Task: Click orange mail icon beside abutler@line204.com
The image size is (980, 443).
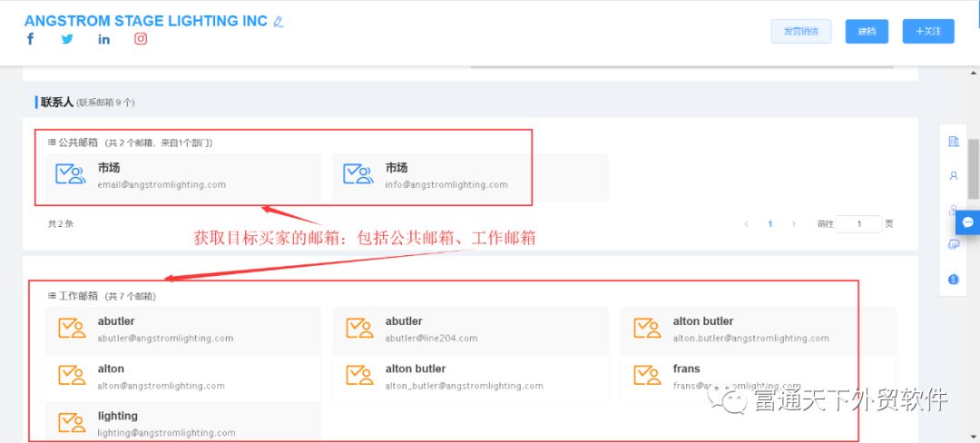Action: pyautogui.click(x=359, y=328)
